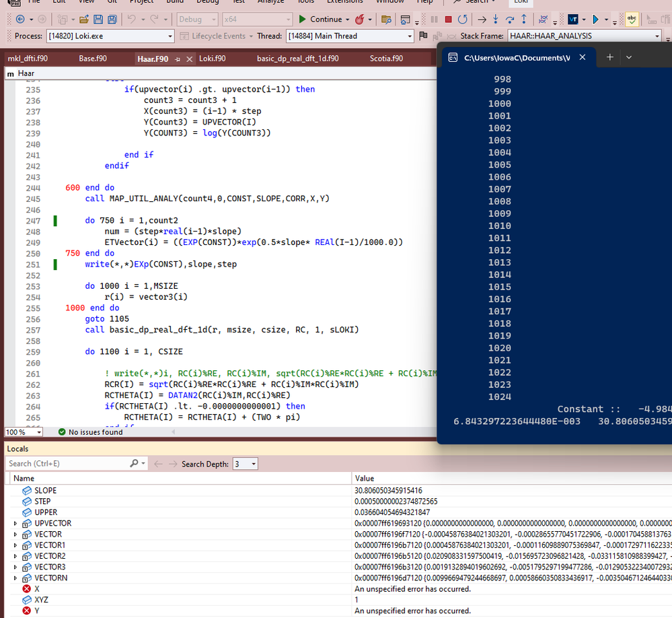Screen dimensions: 672x618
Task: Expand the VECTORN array in Locals
Action: click(x=15, y=578)
